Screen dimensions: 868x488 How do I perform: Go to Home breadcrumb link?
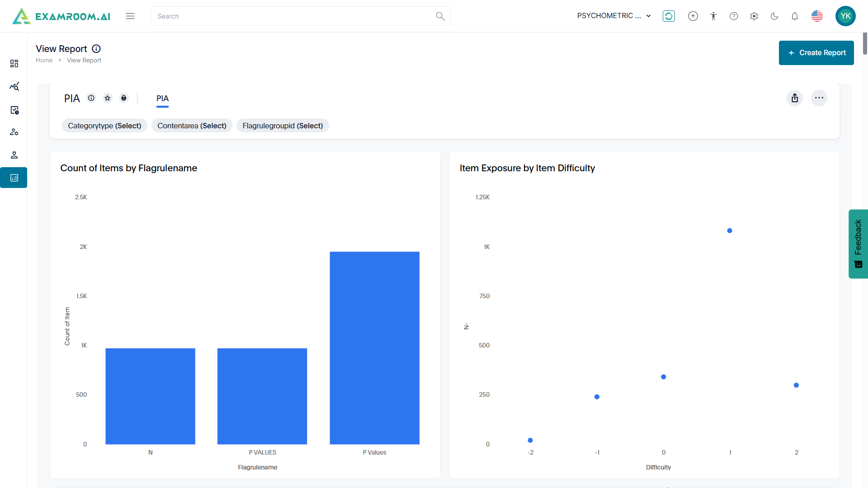(44, 60)
